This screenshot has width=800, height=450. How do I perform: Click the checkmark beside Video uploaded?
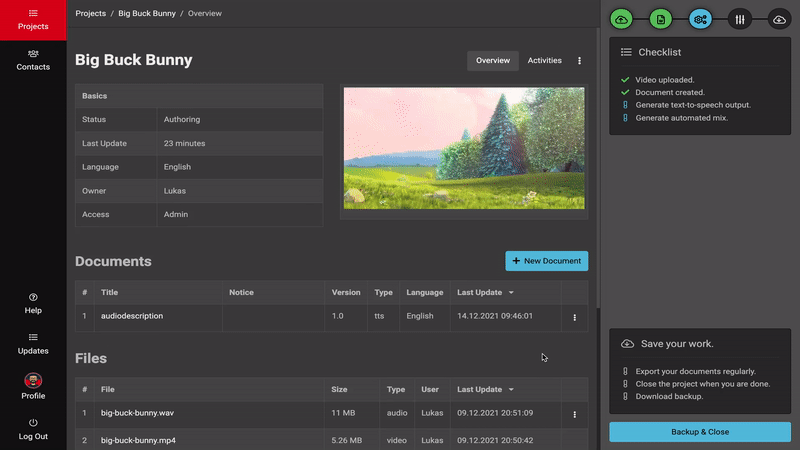click(625, 80)
